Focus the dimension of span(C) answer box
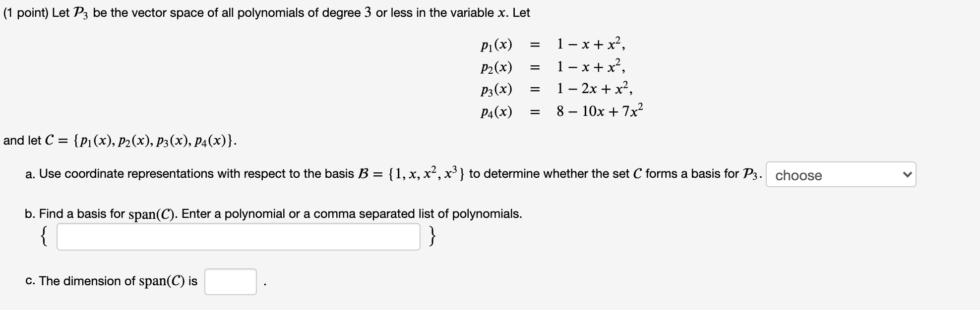Viewport: 980px width, 310px height. [x=231, y=281]
